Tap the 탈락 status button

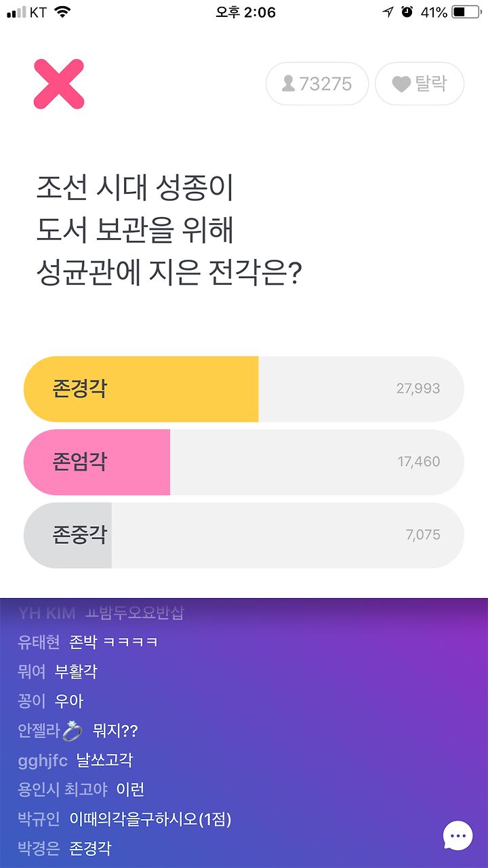pos(420,84)
